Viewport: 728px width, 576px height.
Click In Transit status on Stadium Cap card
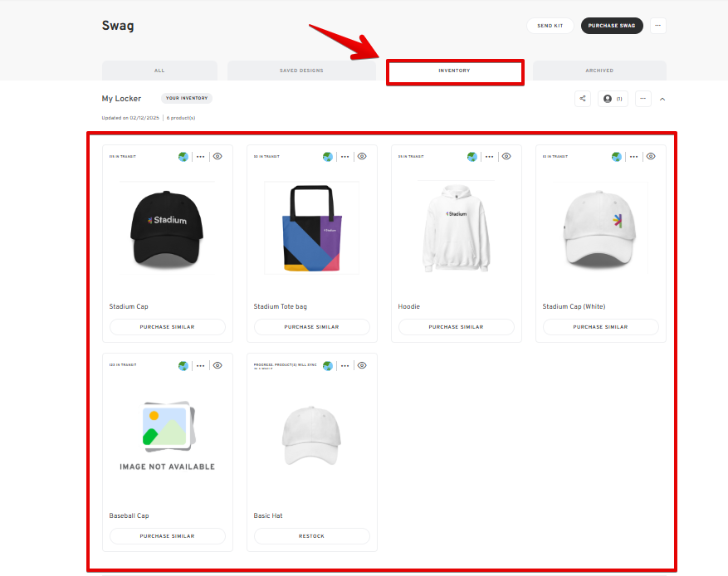coord(123,156)
